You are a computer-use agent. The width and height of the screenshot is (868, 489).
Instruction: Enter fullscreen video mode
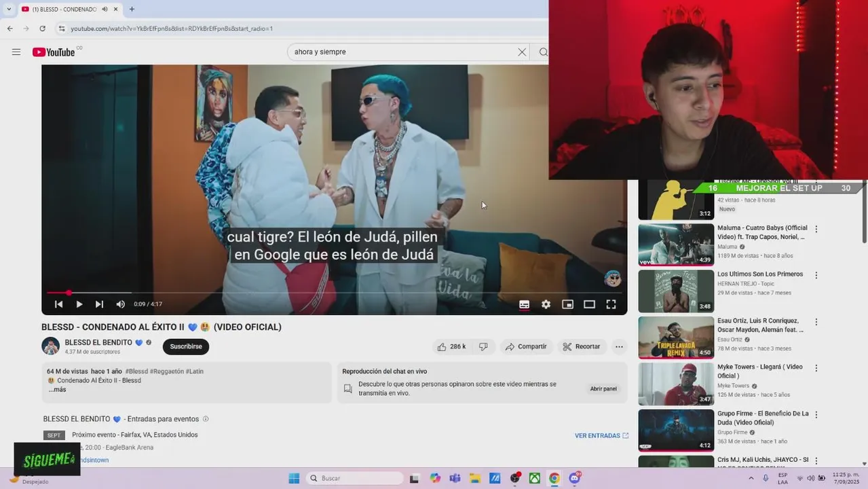click(611, 304)
